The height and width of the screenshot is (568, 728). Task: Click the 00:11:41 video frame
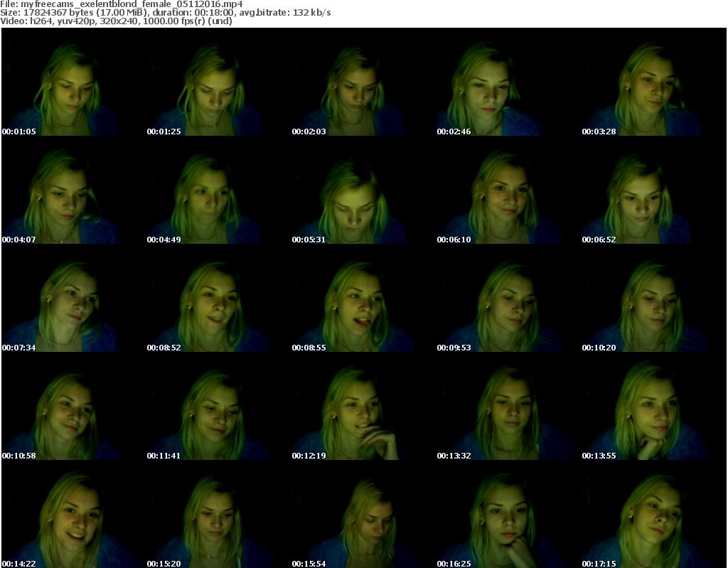click(x=219, y=407)
